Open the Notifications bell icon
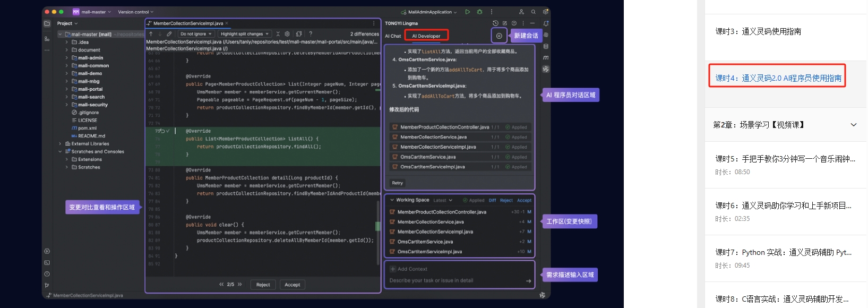The height and width of the screenshot is (308, 868). tap(546, 23)
